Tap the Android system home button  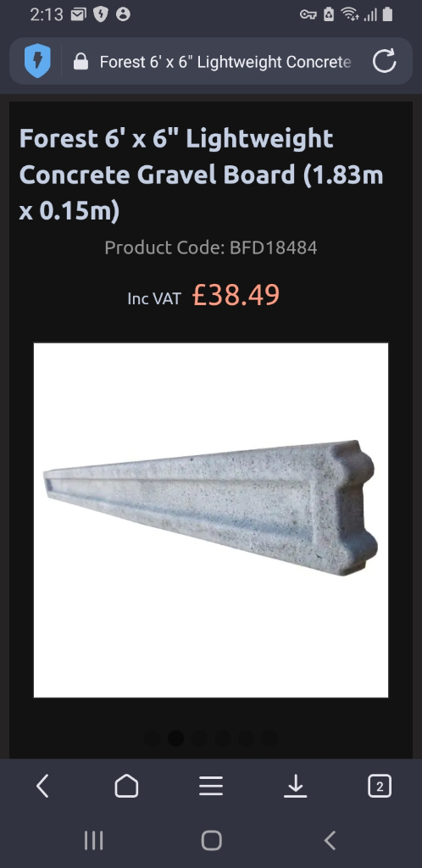point(211,840)
